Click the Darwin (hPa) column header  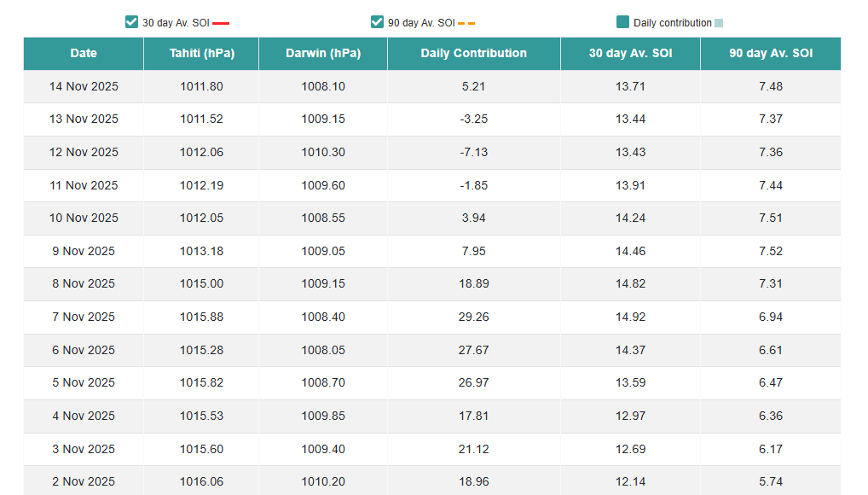[x=323, y=53]
